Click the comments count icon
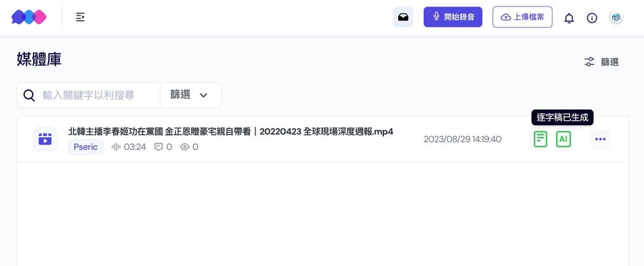644x266 pixels. coord(158,147)
